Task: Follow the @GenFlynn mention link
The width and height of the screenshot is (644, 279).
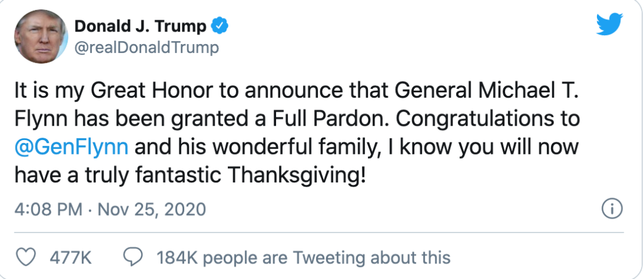Action: [71, 148]
